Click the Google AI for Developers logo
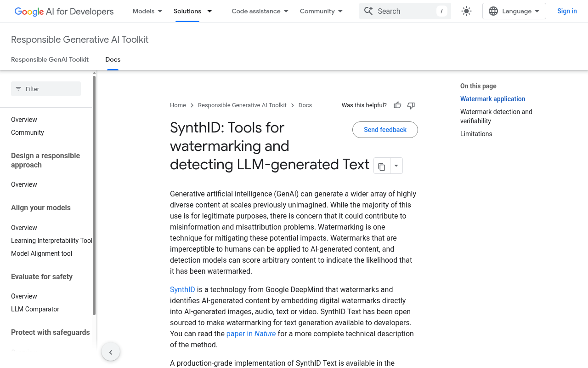Image resolution: width=588 pixels, height=368 pixels. pos(64,11)
